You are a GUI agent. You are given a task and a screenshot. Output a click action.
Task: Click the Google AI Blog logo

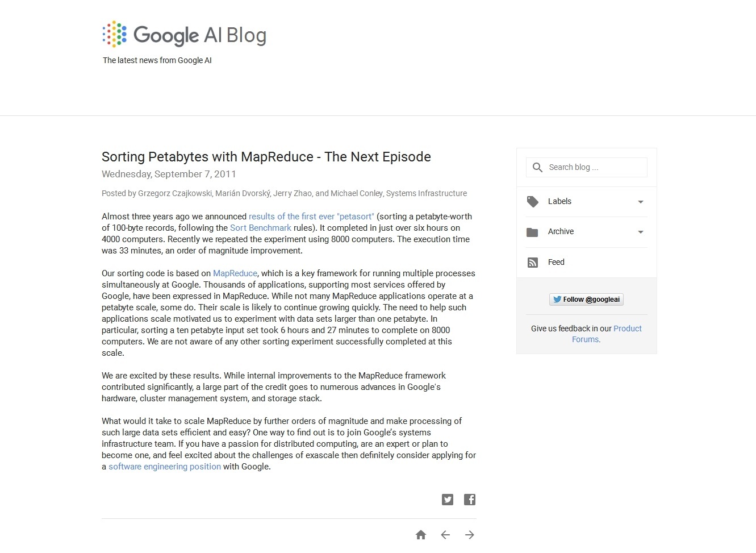(x=184, y=35)
